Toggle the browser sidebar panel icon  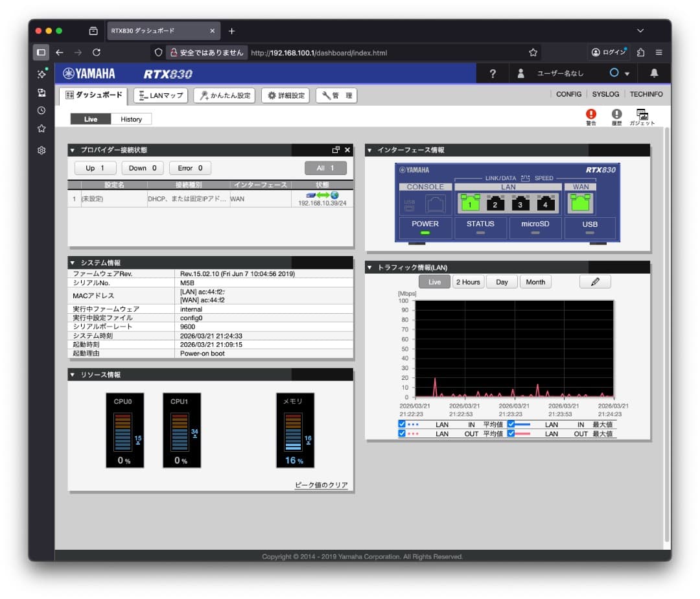41,53
